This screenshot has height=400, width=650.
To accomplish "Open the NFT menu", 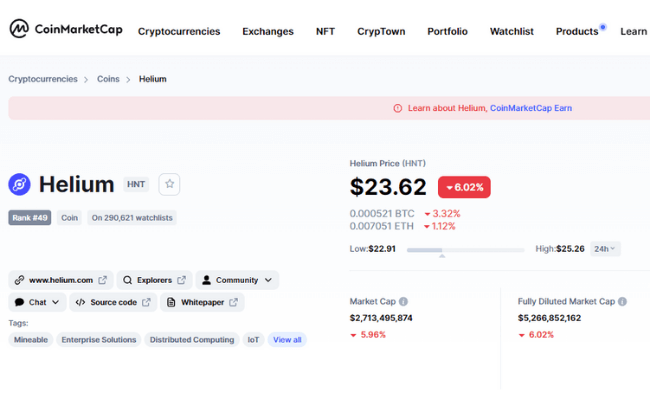I will tap(325, 32).
